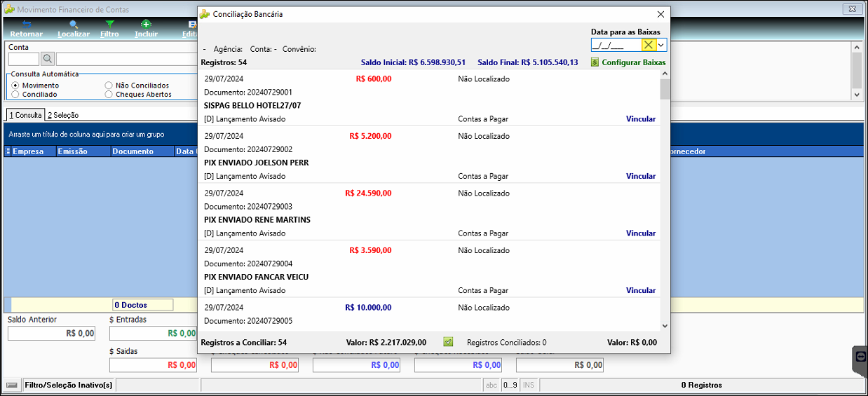Click the R$ 600,00 amount

(x=374, y=78)
